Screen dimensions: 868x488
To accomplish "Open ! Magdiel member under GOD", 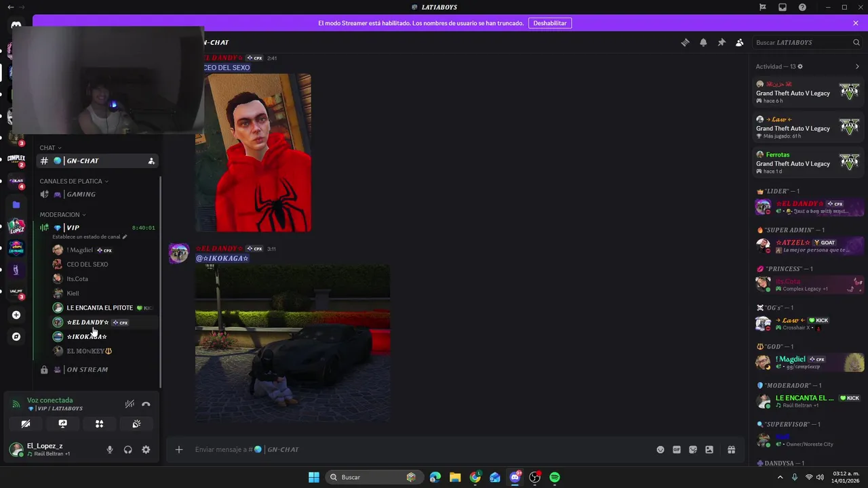I will point(809,363).
